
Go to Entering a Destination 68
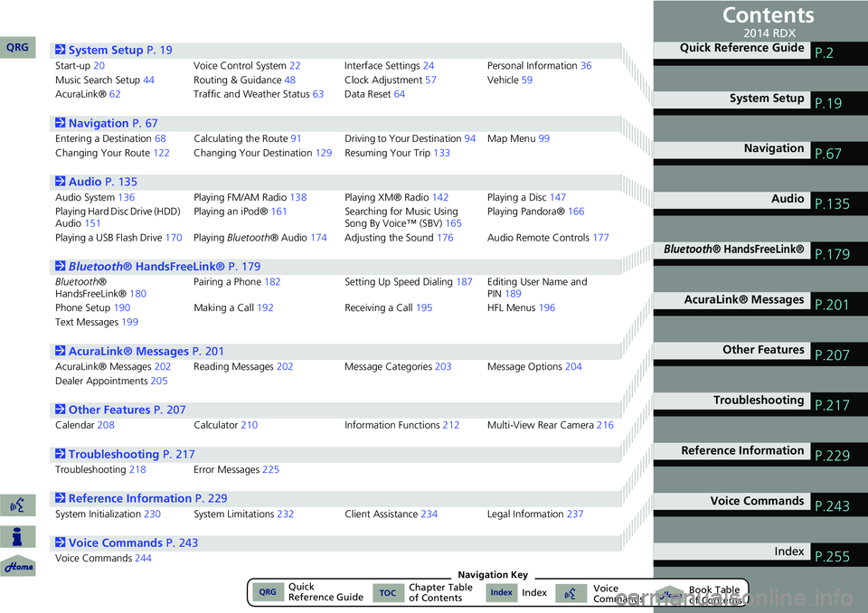(x=110, y=138)
